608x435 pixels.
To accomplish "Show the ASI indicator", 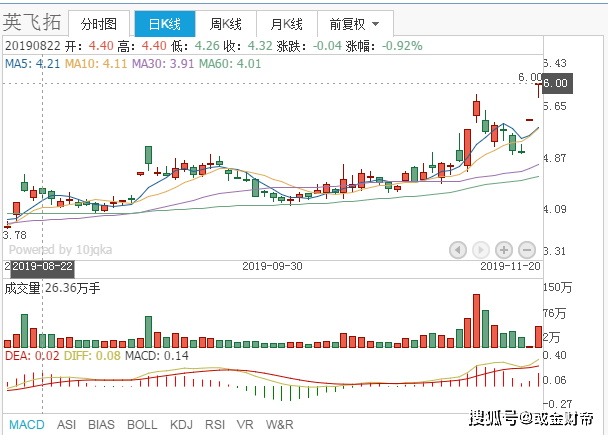I will pos(67,424).
